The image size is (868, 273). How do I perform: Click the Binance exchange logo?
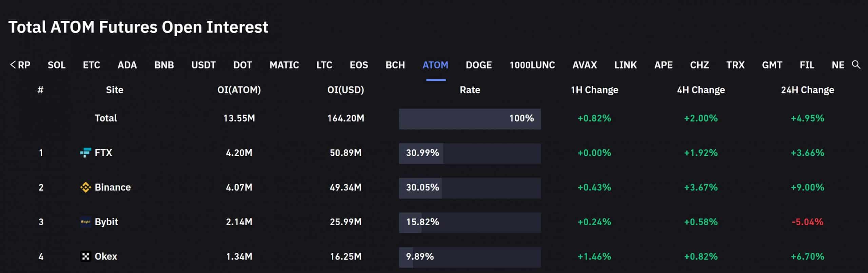tap(85, 187)
